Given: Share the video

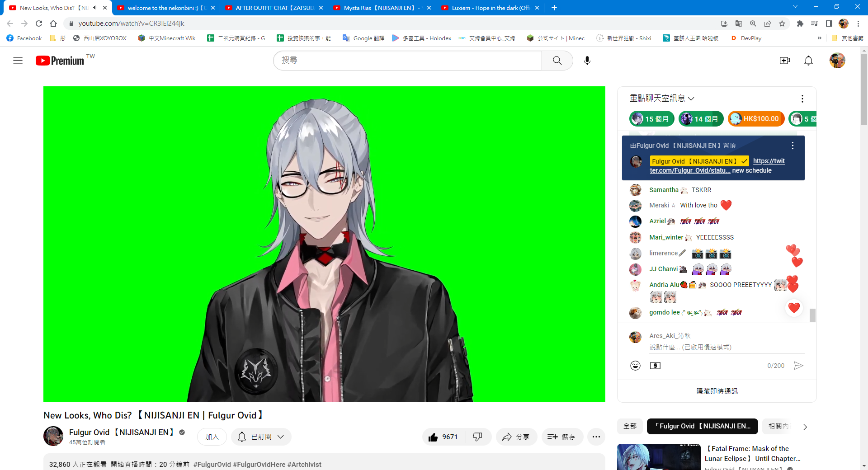Looking at the screenshot, I should (516, 437).
